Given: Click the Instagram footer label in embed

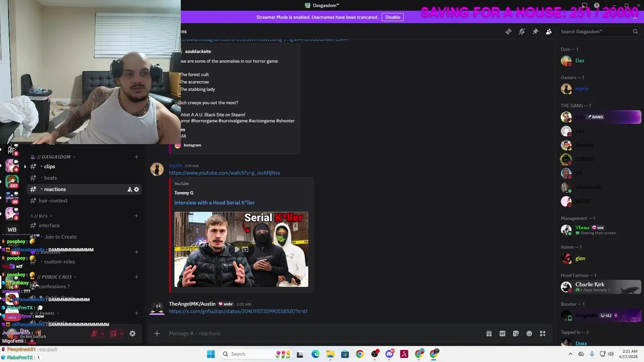Looking at the screenshot, I should pos(192,145).
